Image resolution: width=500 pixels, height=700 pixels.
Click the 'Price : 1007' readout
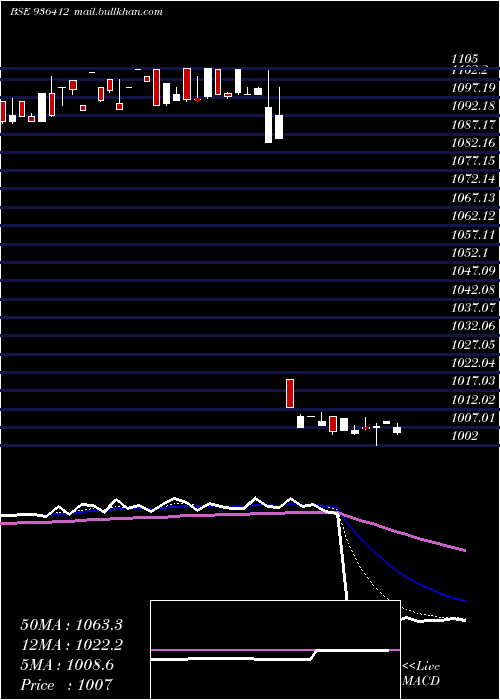coord(66,685)
